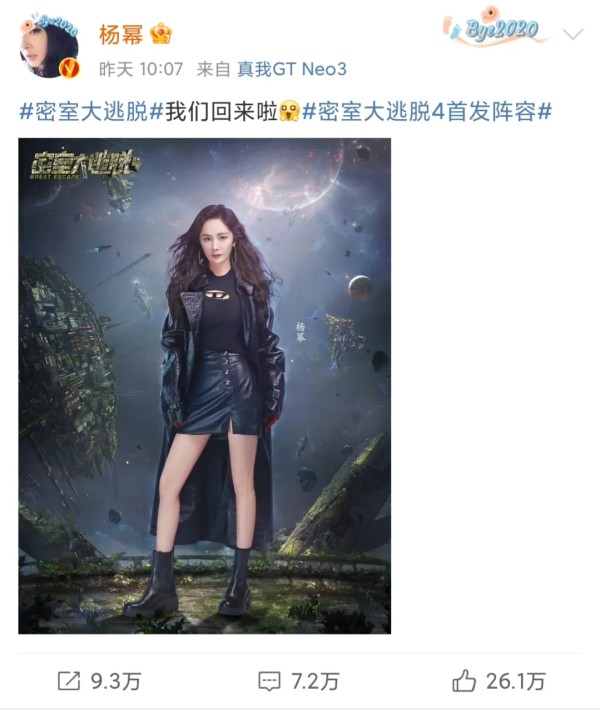Tap the post timestamp 昨天 10:07
The image size is (600, 710).
(141, 69)
